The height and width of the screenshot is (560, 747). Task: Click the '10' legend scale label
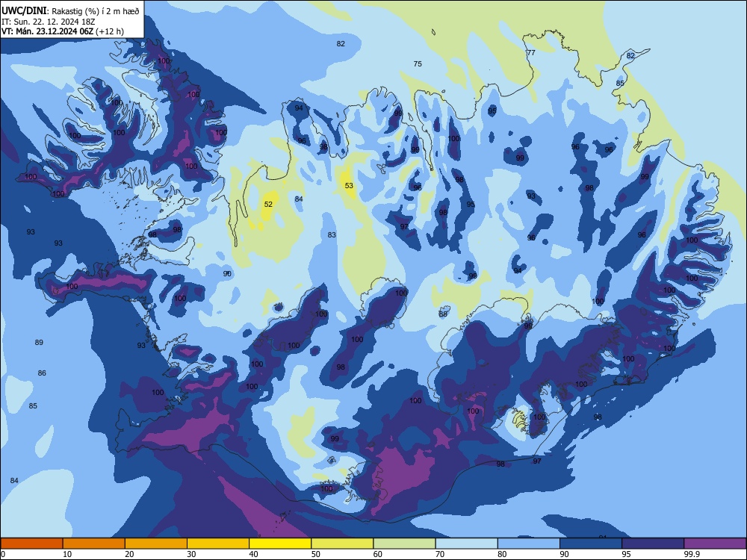tap(67, 554)
